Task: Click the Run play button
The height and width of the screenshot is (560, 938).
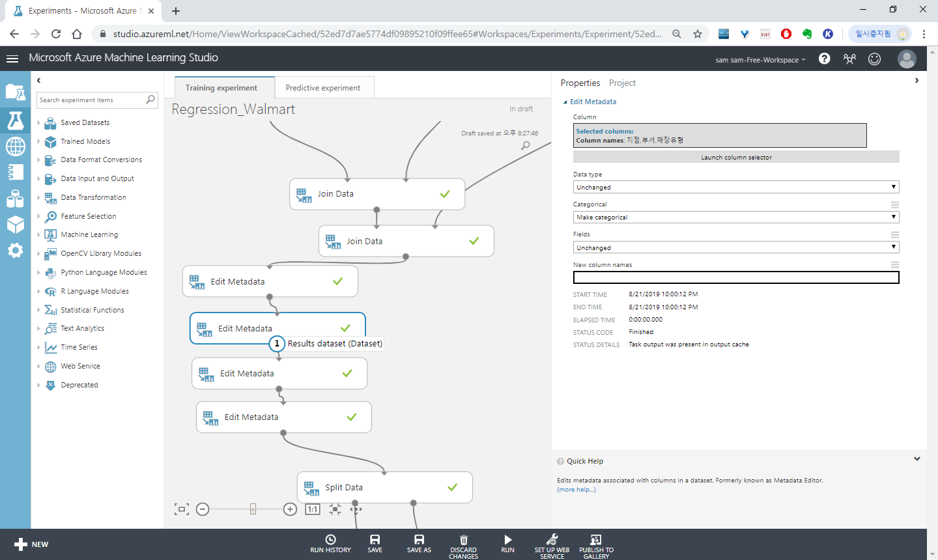Action: [x=507, y=544]
